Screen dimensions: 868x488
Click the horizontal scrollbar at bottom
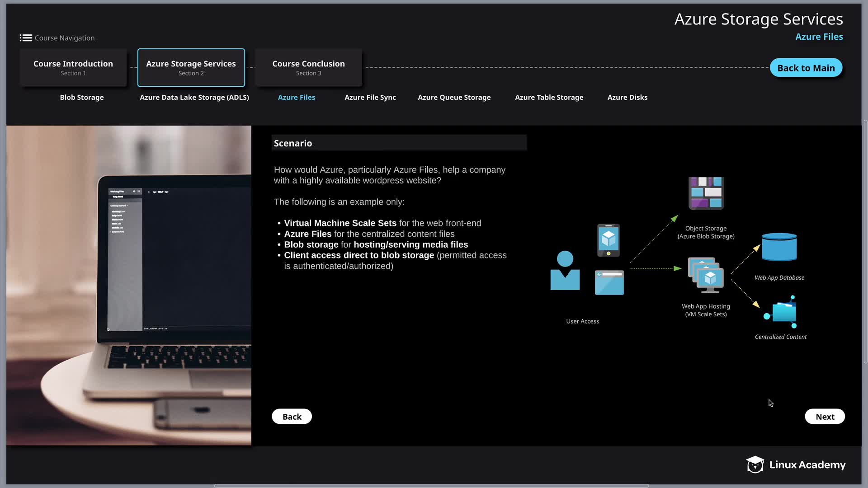click(x=431, y=486)
